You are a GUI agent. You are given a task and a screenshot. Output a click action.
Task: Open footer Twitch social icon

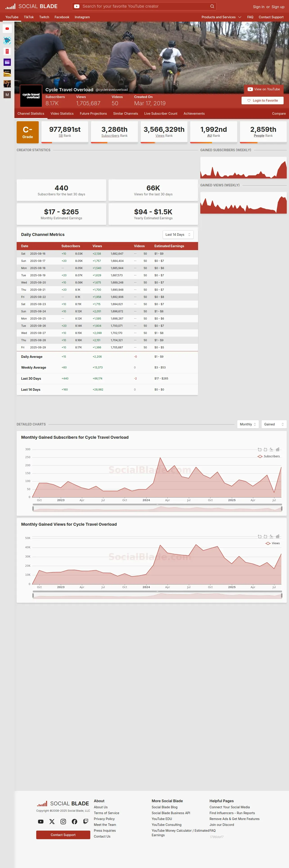tap(86, 822)
